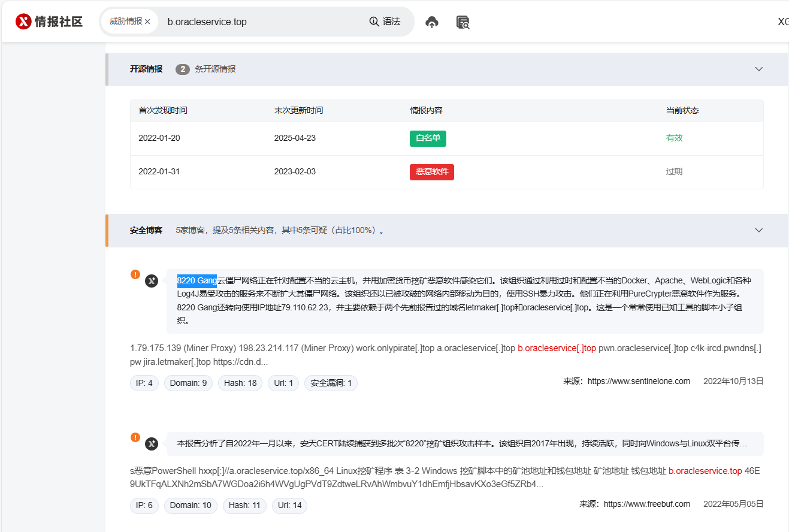Screen dimensions: 789x532
Task: Click the open-source intel count badge 2
Action: click(183, 69)
